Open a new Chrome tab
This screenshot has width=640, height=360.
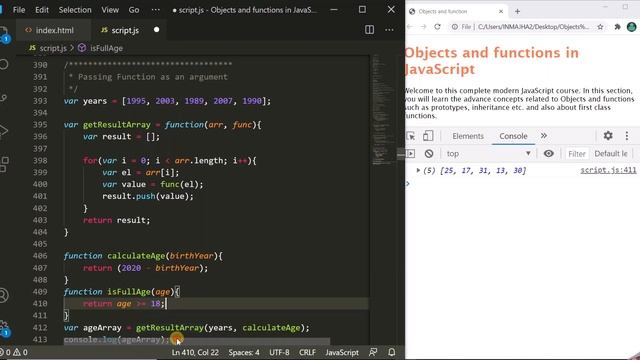point(517,11)
